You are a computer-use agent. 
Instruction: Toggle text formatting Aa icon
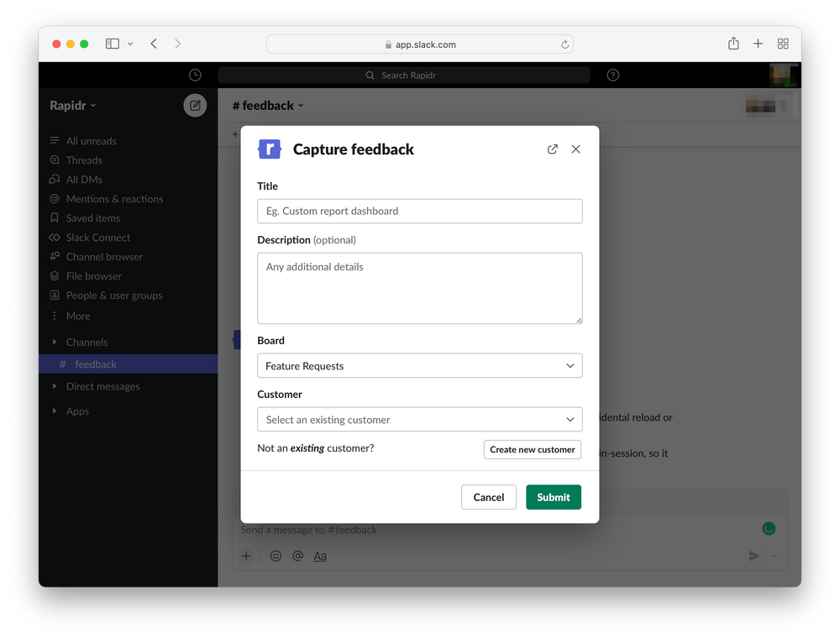(x=320, y=556)
